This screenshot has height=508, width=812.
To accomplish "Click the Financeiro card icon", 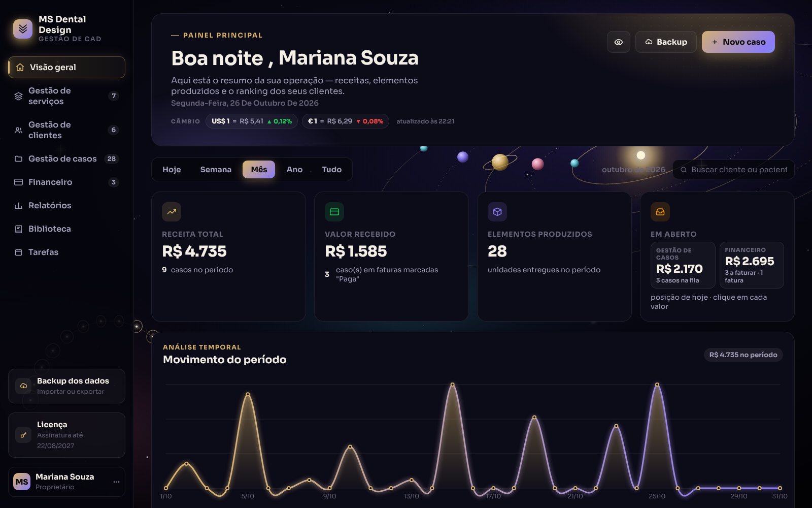I will [18, 182].
